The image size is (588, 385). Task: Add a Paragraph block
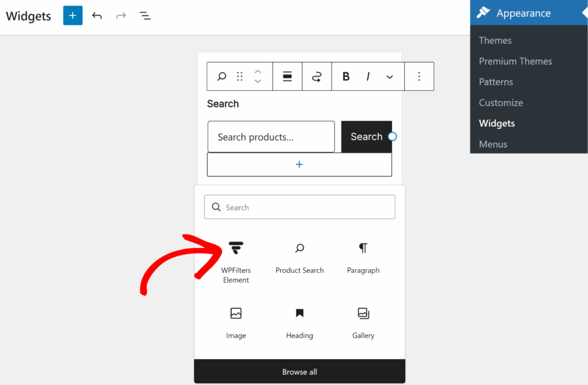(x=363, y=257)
